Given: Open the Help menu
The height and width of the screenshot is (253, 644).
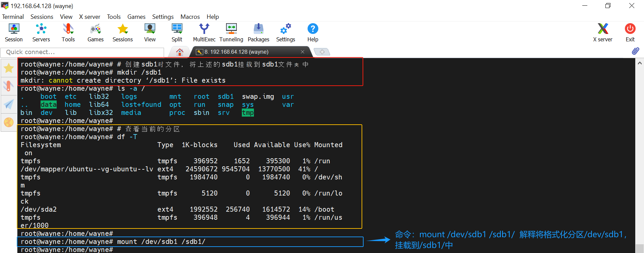Looking at the screenshot, I should pos(213,17).
